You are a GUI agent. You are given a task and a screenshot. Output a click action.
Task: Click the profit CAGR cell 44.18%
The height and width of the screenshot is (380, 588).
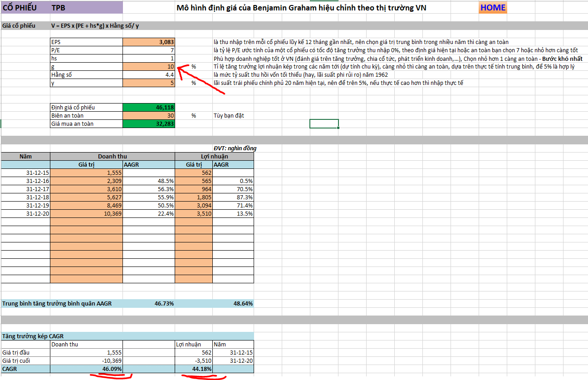(x=194, y=369)
